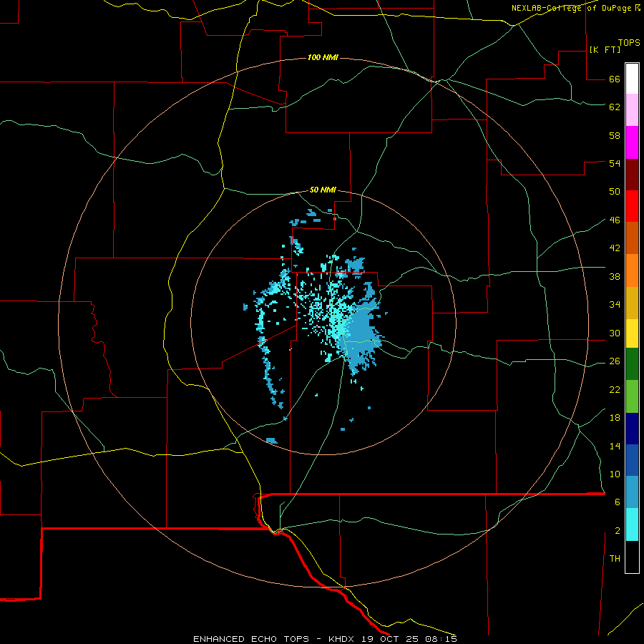Select the magenta legend swatch
This screenshot has height=644, width=644.
(632, 142)
